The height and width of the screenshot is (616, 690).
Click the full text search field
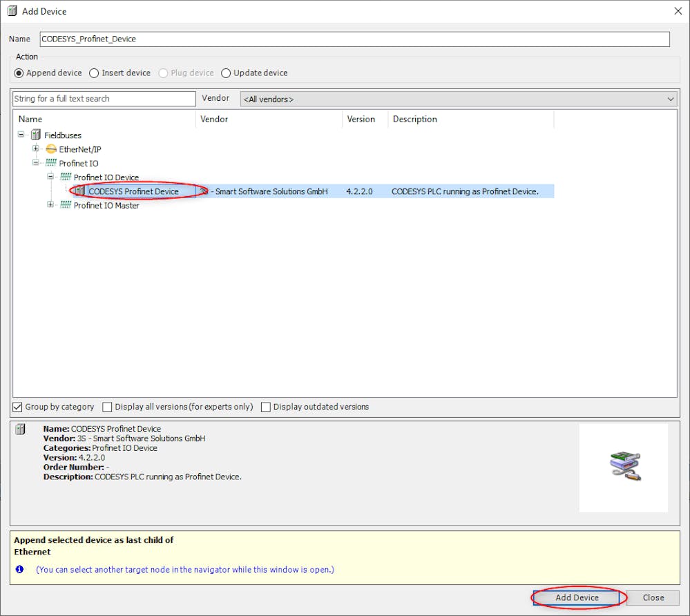point(104,99)
